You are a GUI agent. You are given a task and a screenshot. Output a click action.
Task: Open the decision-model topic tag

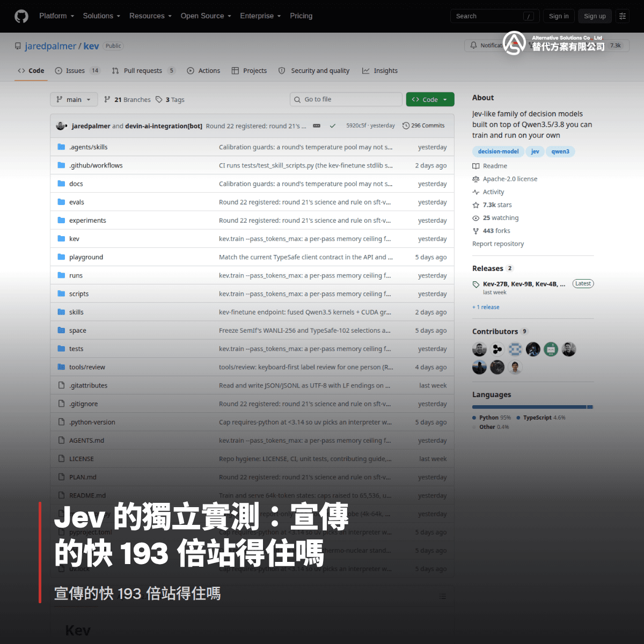tap(498, 151)
